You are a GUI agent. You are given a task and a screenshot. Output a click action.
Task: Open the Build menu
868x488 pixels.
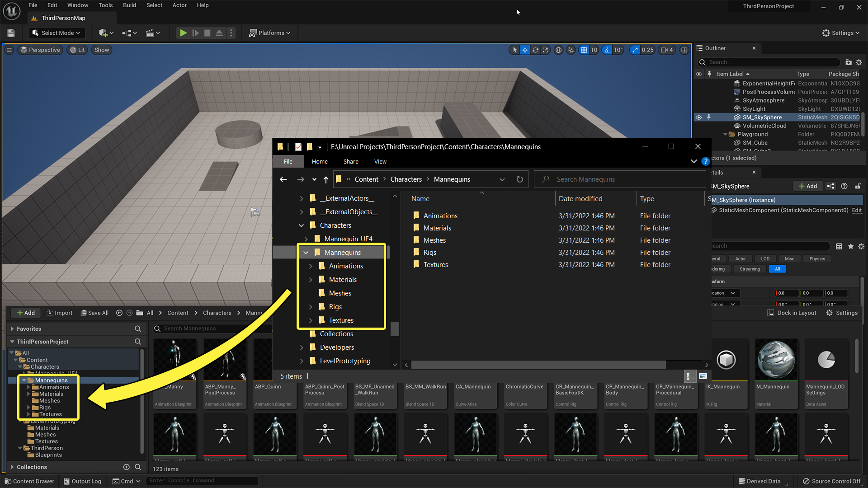pyautogui.click(x=129, y=5)
